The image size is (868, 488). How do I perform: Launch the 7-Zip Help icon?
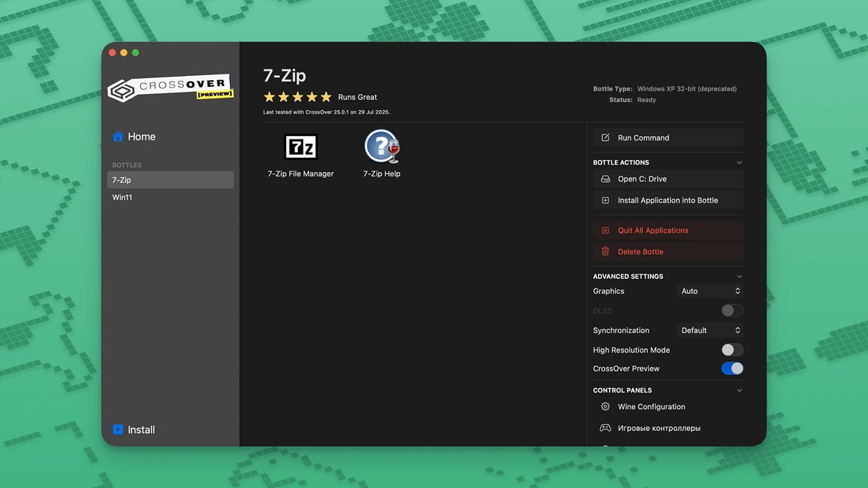(381, 147)
